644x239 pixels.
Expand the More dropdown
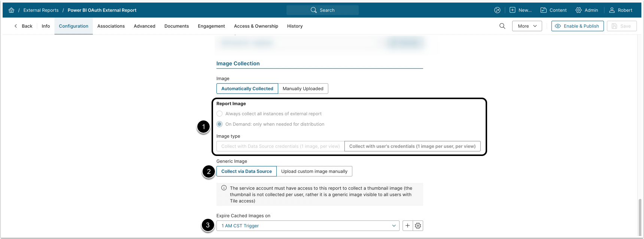[x=527, y=26]
